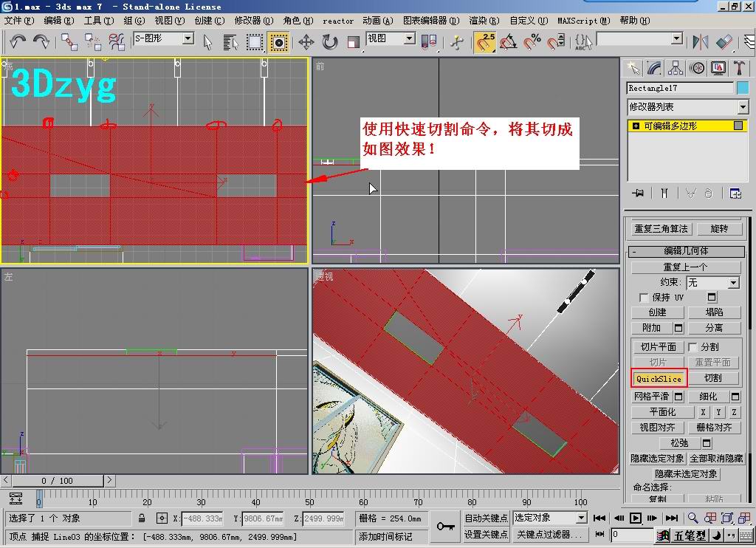Image resolution: width=756 pixels, height=548 pixels.
Task: Open the Hierarchy panel tab icon
Action: 676,68
